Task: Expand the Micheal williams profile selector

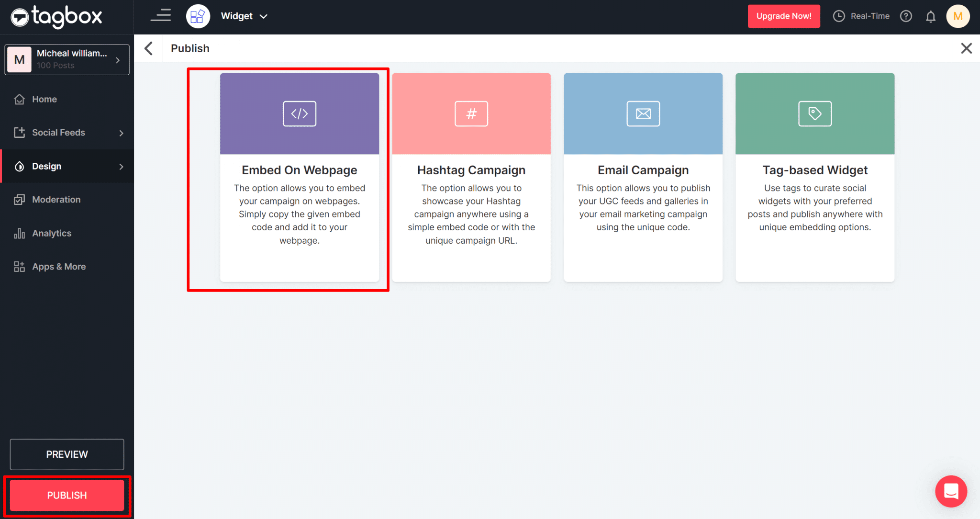Action: coord(67,59)
